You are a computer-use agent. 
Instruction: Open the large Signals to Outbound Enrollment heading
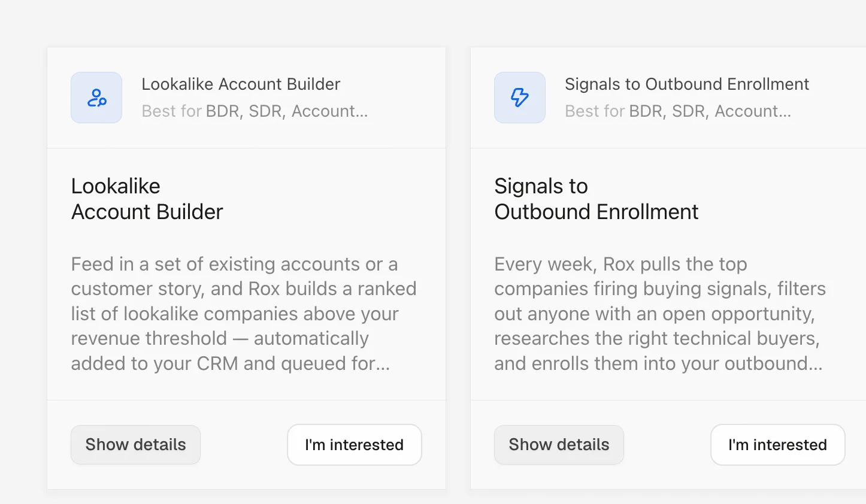click(x=596, y=199)
